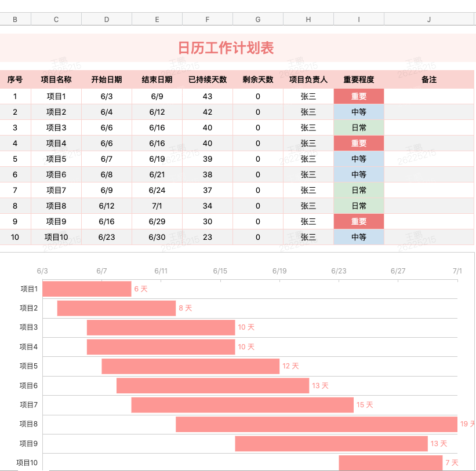Click chart axis date 7/1
This screenshot has height=471, width=476.
[x=457, y=271]
